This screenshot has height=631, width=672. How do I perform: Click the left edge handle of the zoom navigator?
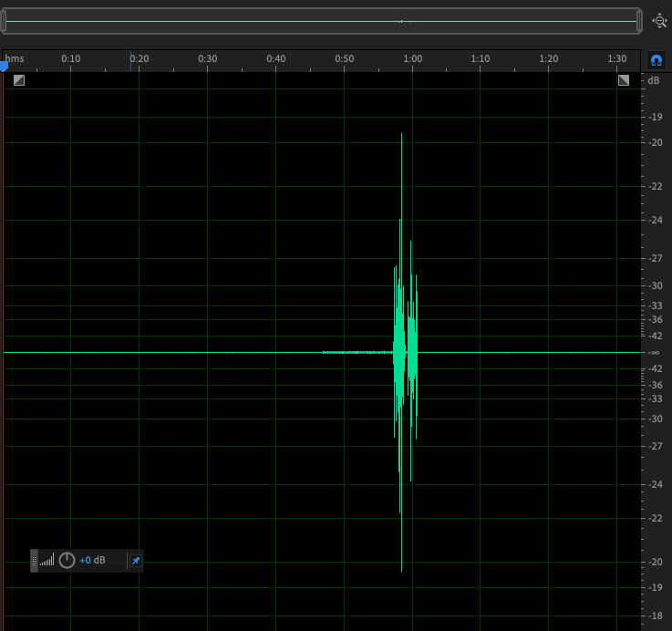point(5,20)
